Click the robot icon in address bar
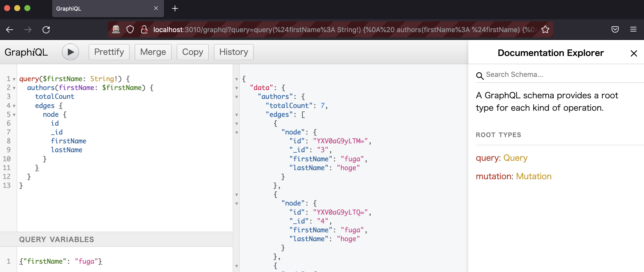 (x=116, y=30)
